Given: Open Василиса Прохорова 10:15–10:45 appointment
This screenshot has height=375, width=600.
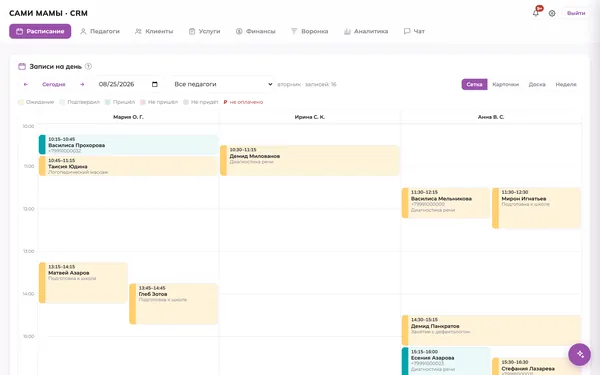Looking at the screenshot, I should click(x=129, y=145).
